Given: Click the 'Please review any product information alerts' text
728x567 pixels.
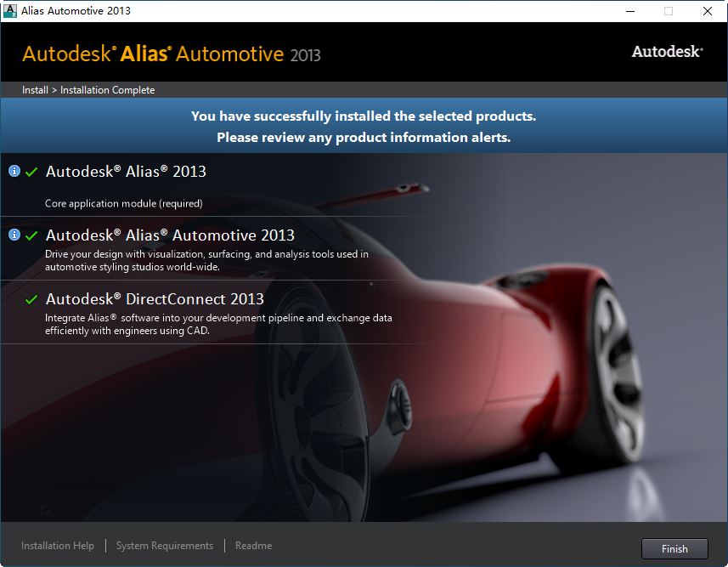Looking at the screenshot, I should tap(364, 137).
